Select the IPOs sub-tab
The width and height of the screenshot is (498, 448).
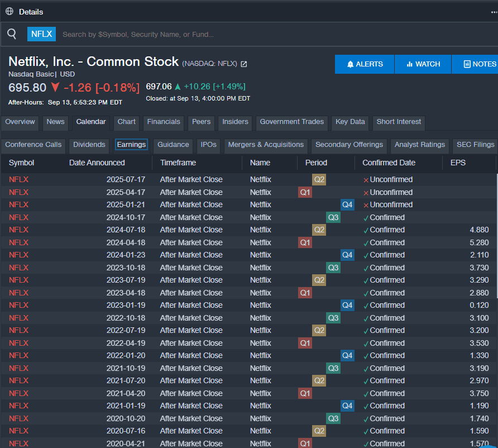point(209,145)
